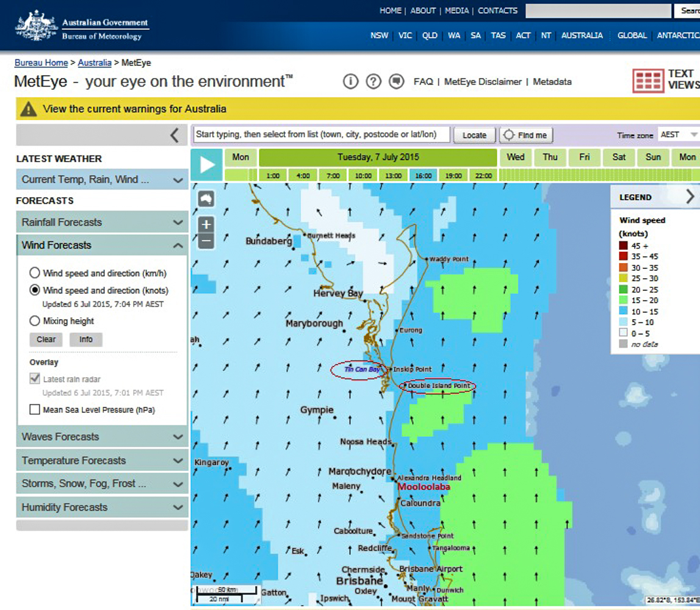Zoom in on the map

coord(206,224)
